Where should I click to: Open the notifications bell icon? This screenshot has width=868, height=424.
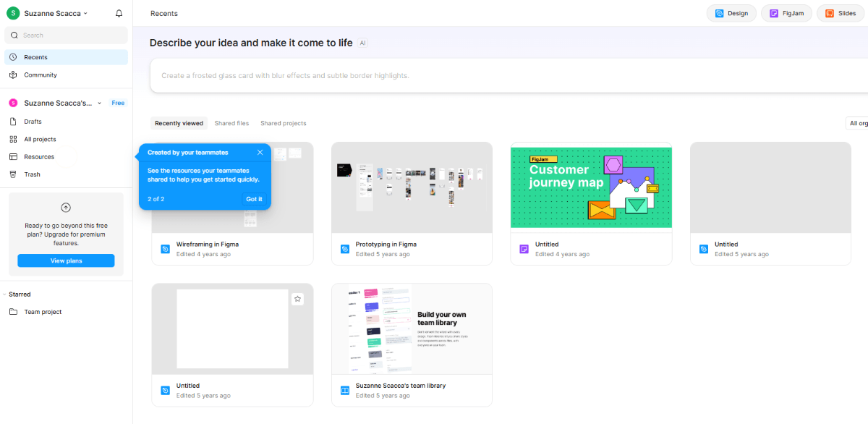pos(119,13)
